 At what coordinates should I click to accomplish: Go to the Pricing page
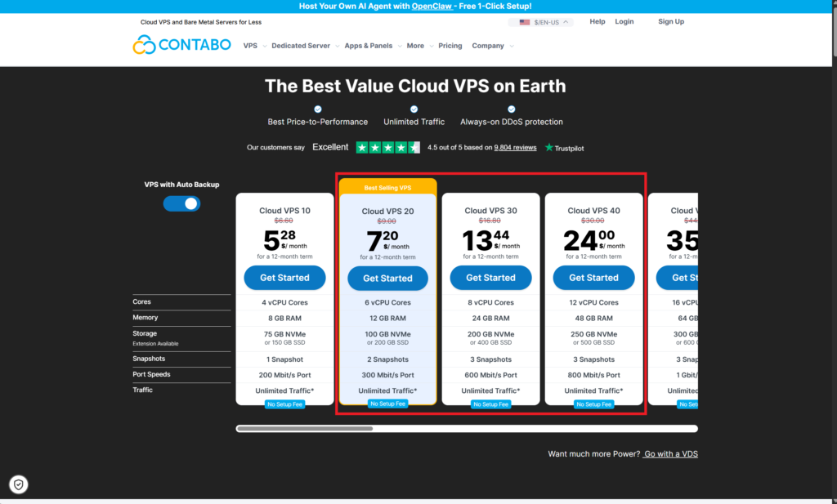450,46
